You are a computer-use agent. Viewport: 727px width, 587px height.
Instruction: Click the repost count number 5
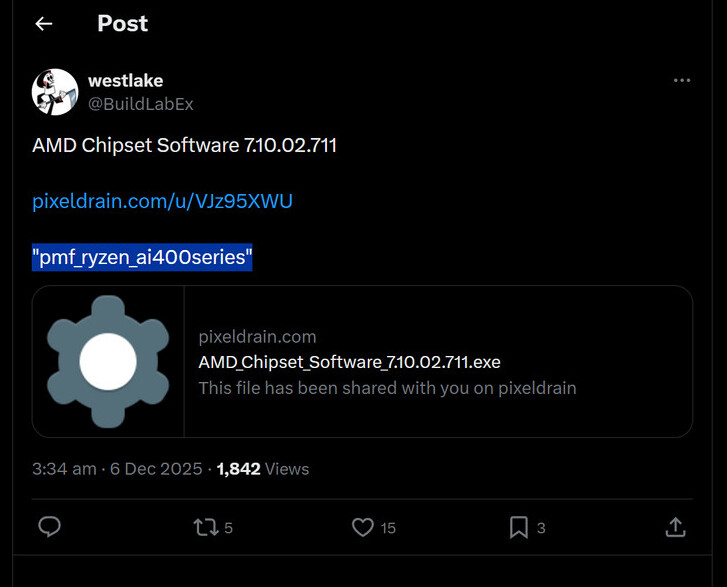point(229,528)
